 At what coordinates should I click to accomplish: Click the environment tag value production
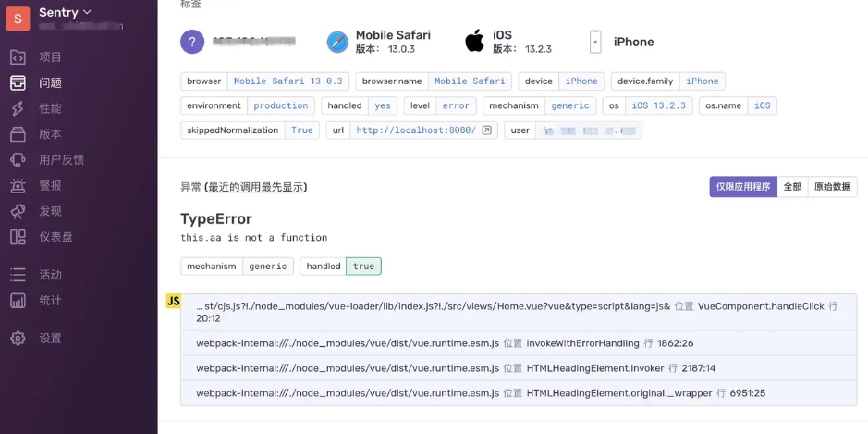[281, 105]
